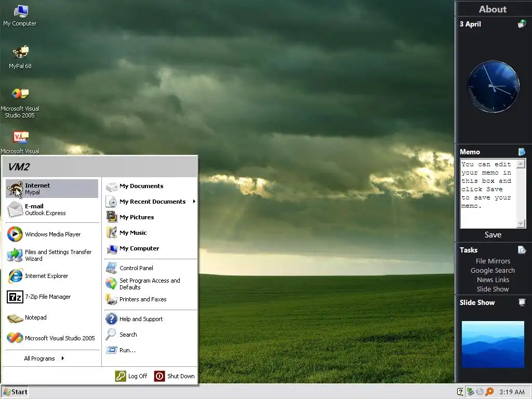Open the About sidebar header
532x399 pixels.
pyautogui.click(x=493, y=9)
